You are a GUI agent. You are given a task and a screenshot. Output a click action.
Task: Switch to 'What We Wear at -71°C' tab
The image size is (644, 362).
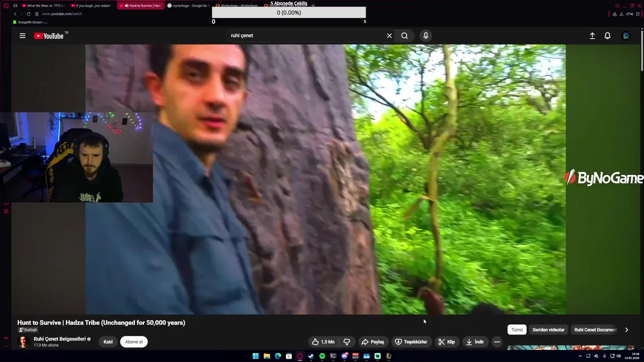click(x=43, y=6)
